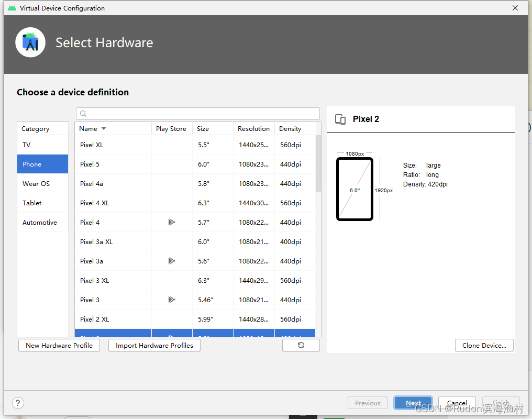Screen dimensions: 532x419
Task: Click the Resolution column header
Action: click(x=254, y=129)
